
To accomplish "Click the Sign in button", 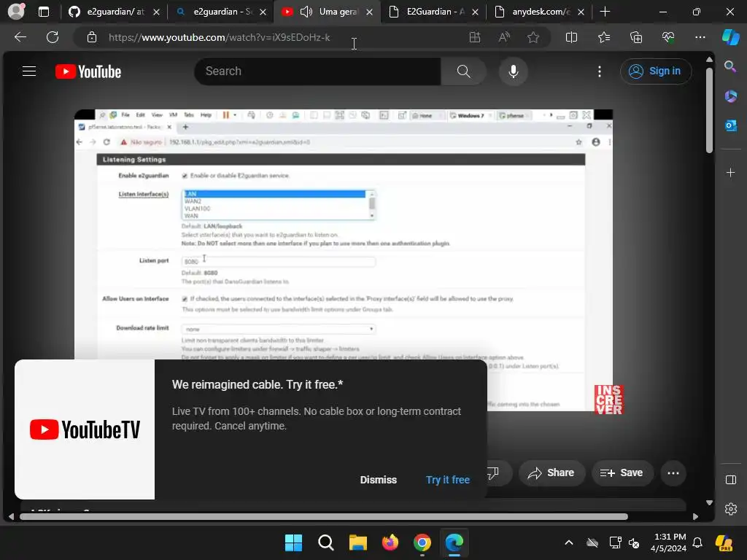I will click(656, 71).
